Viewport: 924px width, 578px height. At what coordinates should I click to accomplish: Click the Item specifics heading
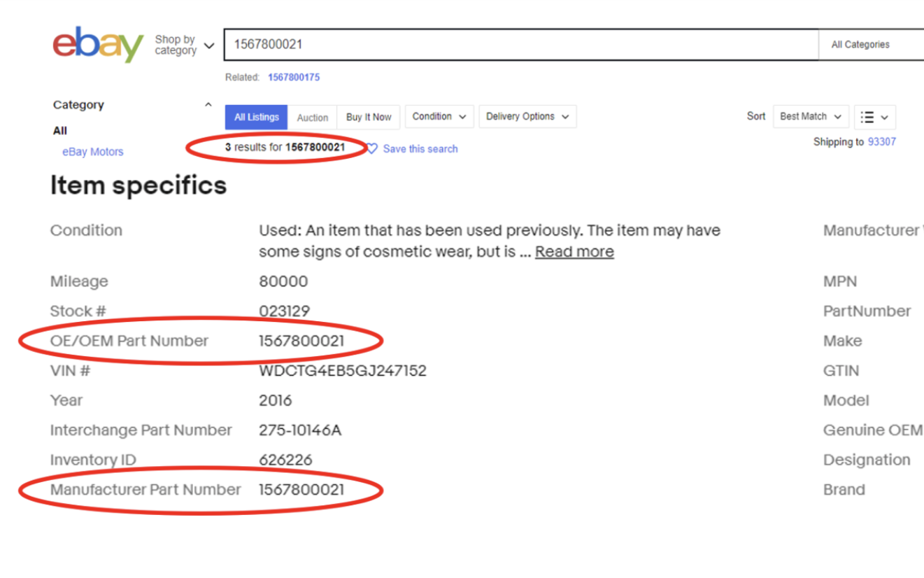point(138,185)
